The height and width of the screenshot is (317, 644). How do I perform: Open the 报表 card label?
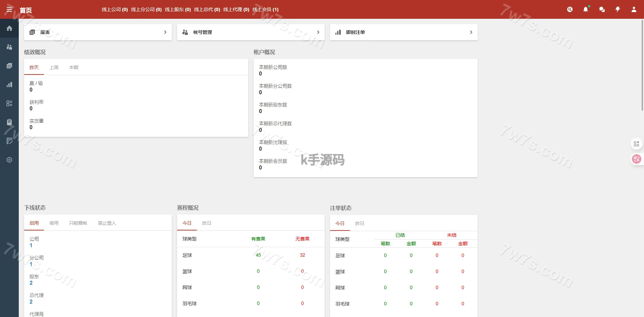click(45, 32)
